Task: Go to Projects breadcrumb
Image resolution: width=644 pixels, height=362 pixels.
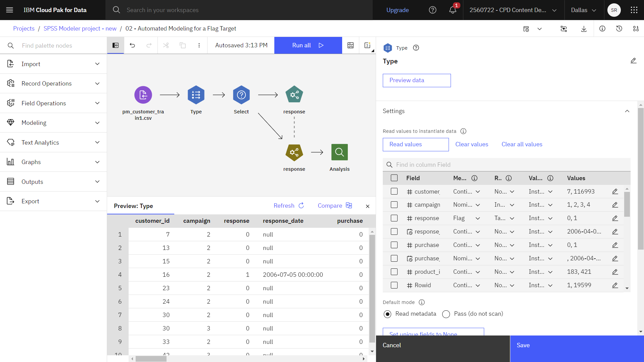Action: tap(24, 29)
